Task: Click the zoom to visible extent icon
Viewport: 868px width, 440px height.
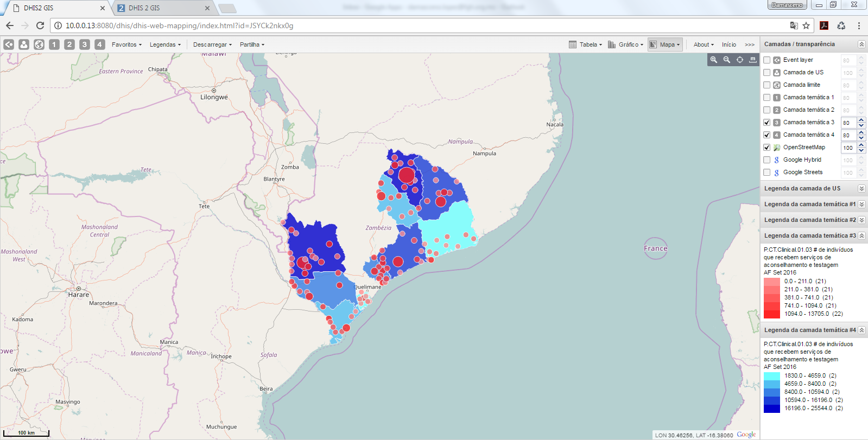Action: click(x=740, y=60)
